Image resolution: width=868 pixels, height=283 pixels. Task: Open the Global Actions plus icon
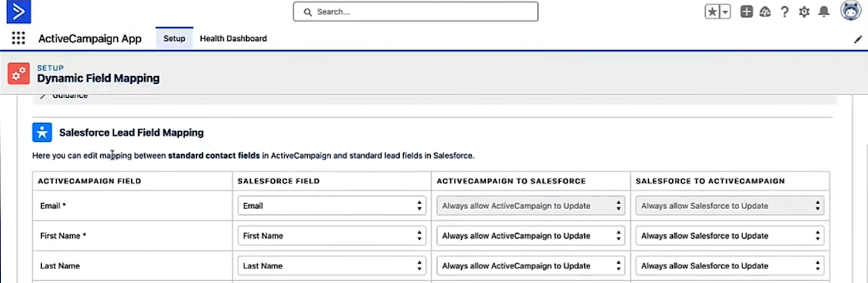[x=746, y=12]
